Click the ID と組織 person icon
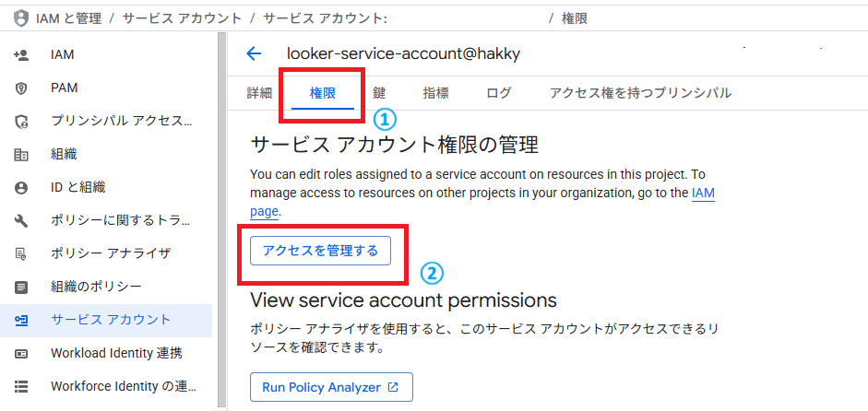868x411 pixels. click(21, 187)
